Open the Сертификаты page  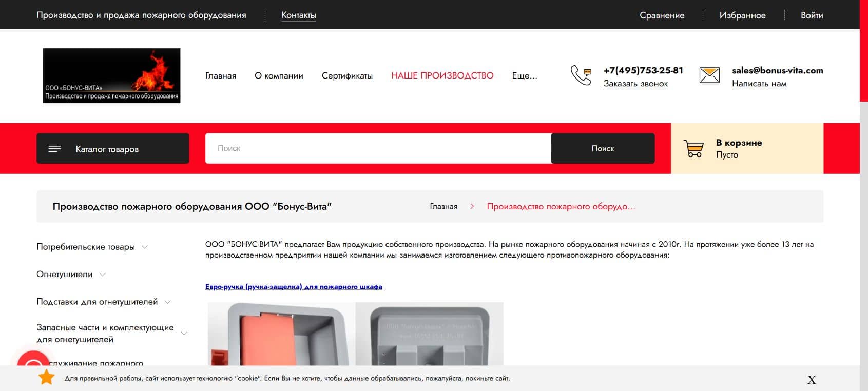click(x=347, y=75)
